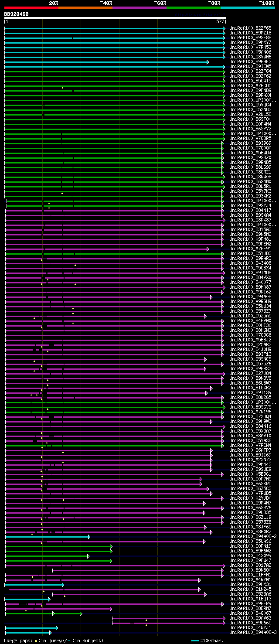Select label UniRef100_Q43408
This screenshot has height=644, width=279.
click(x=250, y=263)
